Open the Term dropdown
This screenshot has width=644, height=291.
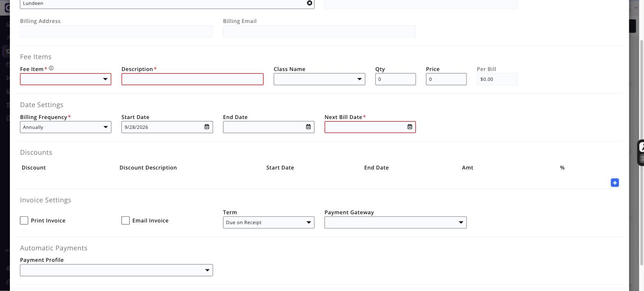[x=269, y=222]
